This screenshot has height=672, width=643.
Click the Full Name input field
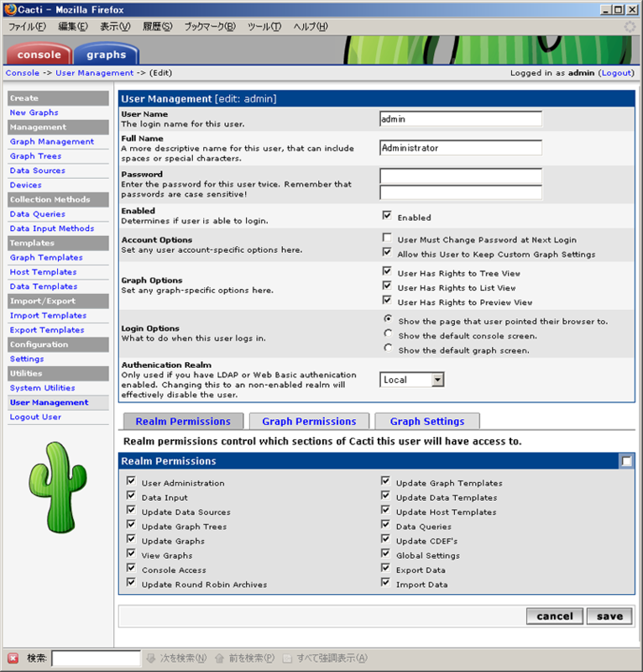tap(461, 148)
